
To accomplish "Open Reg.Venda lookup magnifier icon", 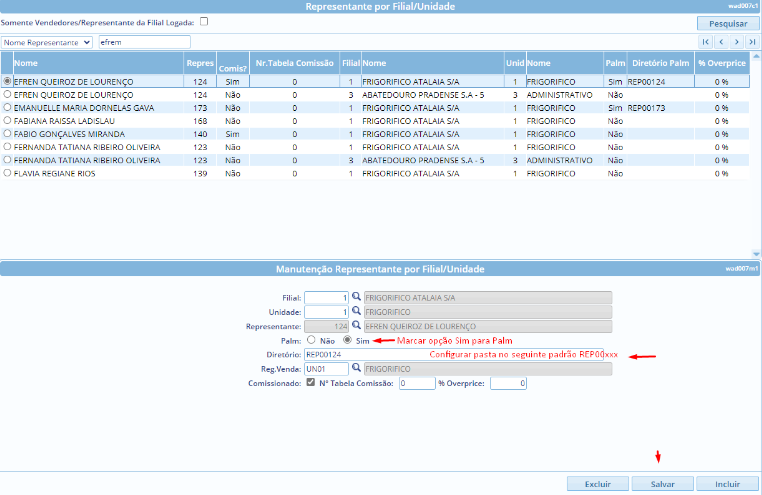I will tap(356, 368).
